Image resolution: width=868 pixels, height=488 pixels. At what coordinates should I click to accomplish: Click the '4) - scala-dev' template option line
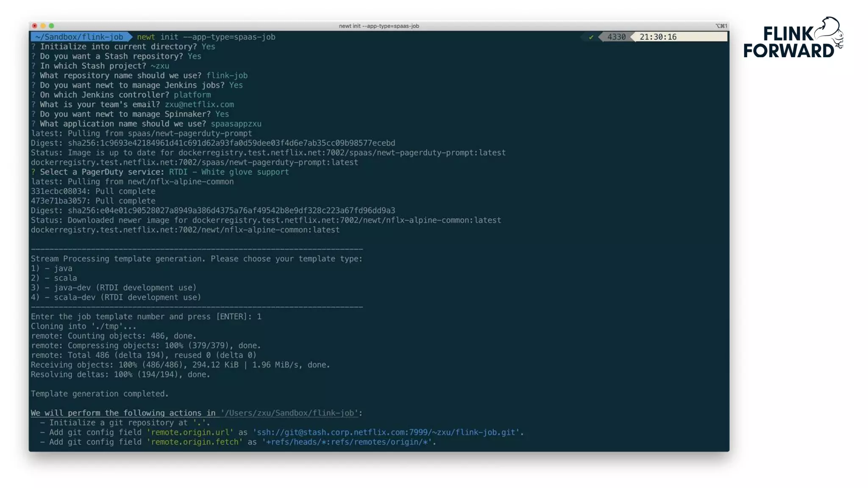116,297
